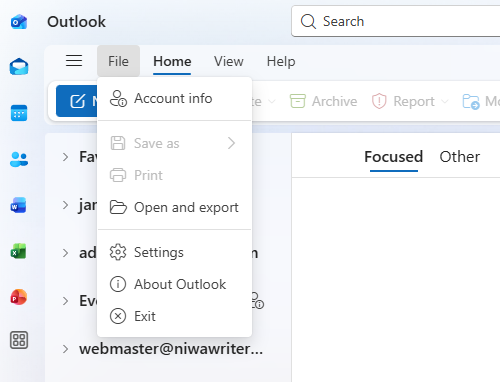Expand the Favorites folder group
This screenshot has height=382, width=500.
65,157
